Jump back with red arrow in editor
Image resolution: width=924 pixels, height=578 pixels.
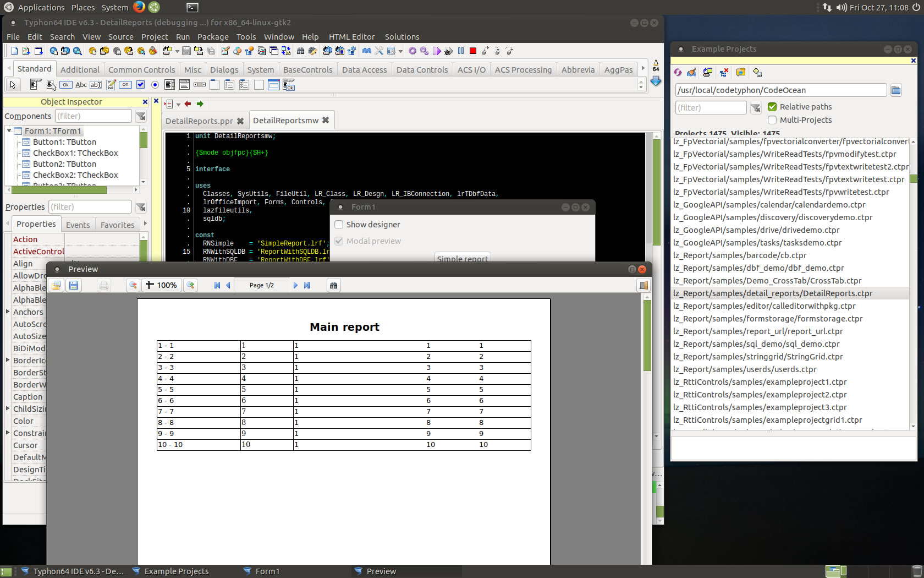click(x=188, y=103)
